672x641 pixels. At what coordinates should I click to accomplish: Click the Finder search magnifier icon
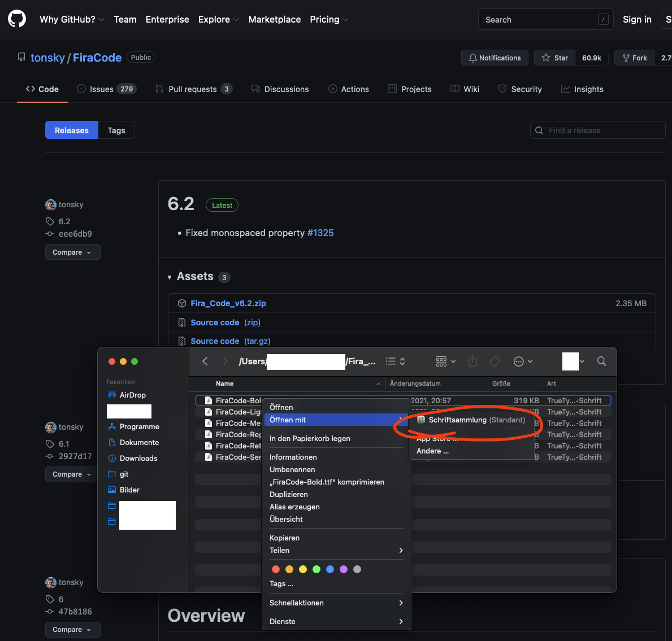click(x=601, y=361)
